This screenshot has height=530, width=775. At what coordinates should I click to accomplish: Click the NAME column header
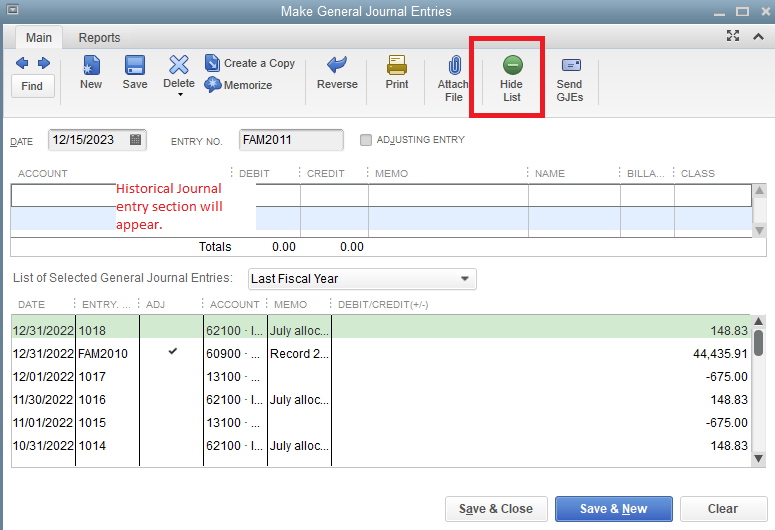[550, 174]
